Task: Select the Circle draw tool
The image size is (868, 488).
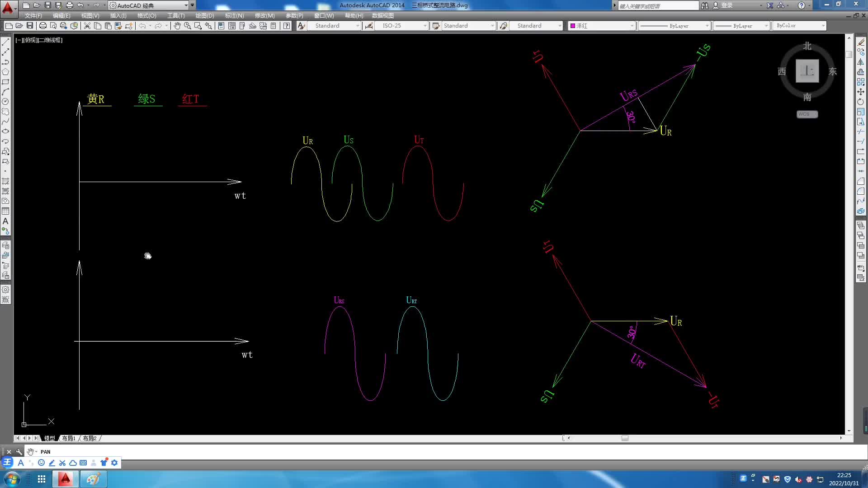Action: click(5, 102)
